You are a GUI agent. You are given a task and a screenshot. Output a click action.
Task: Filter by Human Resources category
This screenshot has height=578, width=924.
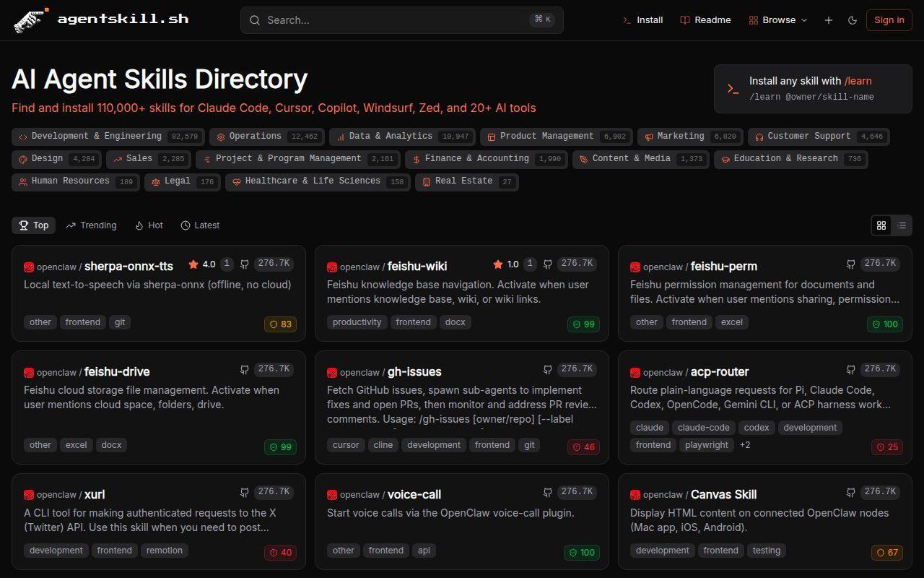coord(76,181)
